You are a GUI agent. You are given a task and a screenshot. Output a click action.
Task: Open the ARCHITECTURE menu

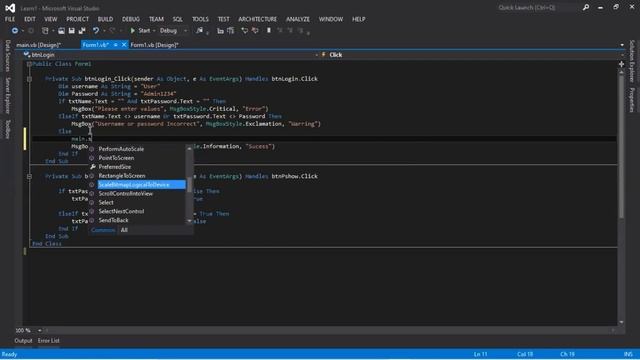click(258, 19)
